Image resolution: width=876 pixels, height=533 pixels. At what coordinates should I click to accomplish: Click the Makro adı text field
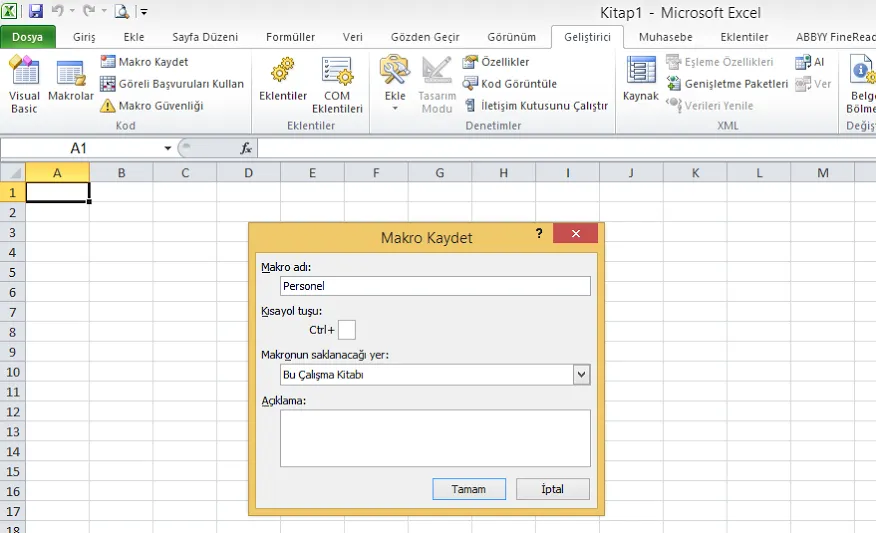(435, 286)
